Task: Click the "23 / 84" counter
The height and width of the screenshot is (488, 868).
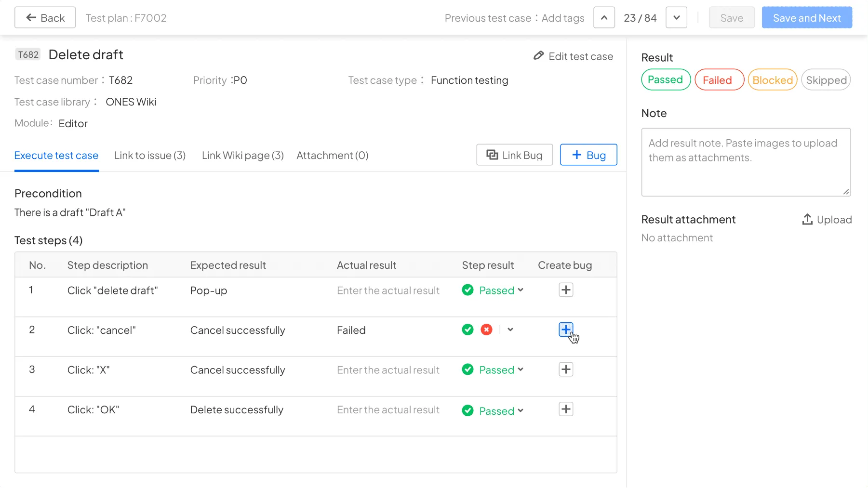Action: click(x=640, y=18)
